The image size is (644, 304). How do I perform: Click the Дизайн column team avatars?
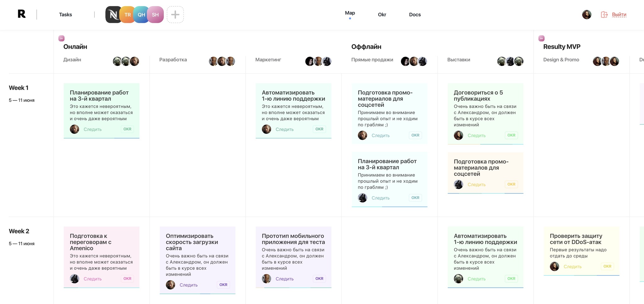[x=126, y=61]
